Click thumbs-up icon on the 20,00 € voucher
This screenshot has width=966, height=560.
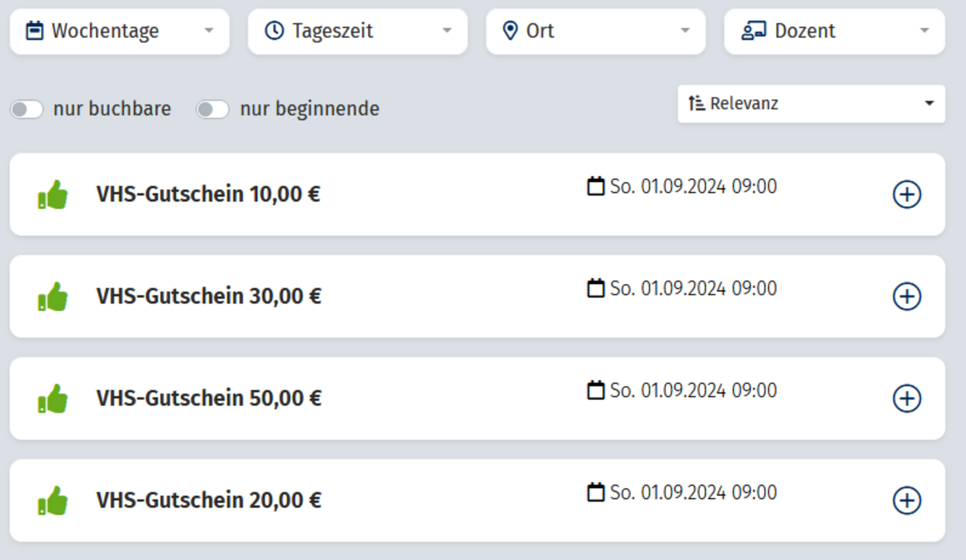(x=53, y=501)
